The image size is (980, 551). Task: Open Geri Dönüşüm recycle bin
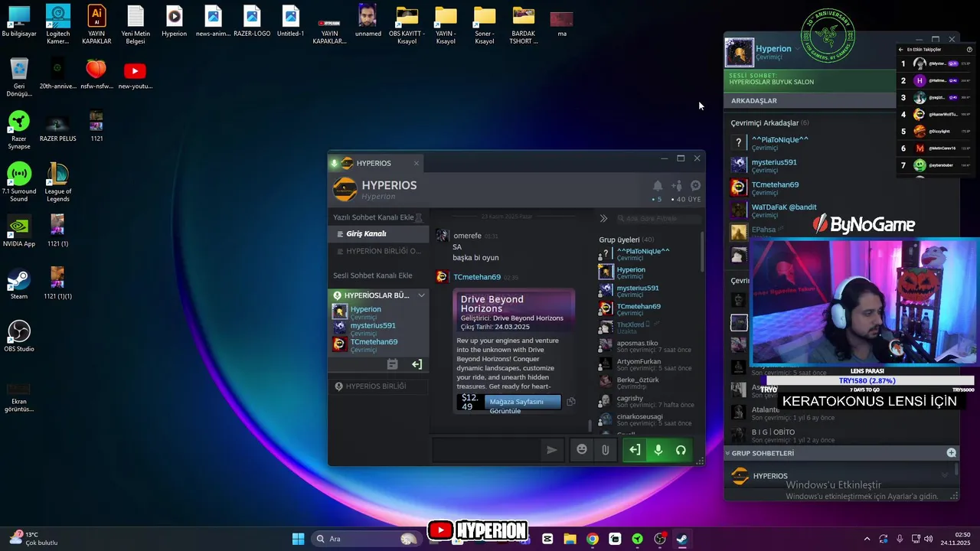pos(19,77)
